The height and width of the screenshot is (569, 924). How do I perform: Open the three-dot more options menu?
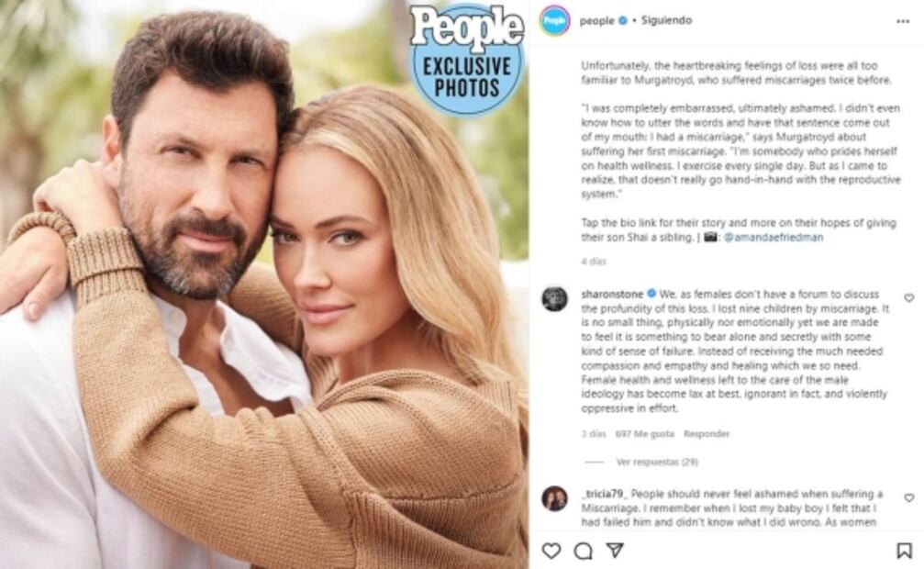pos(903,21)
